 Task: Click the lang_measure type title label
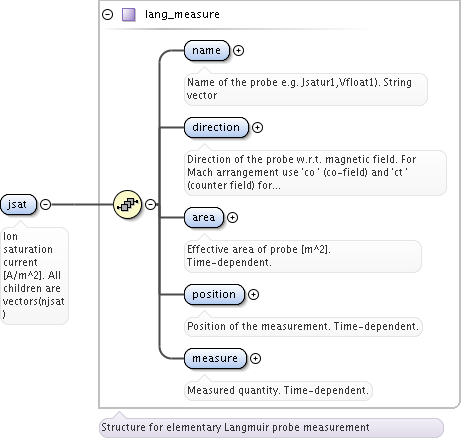182,14
